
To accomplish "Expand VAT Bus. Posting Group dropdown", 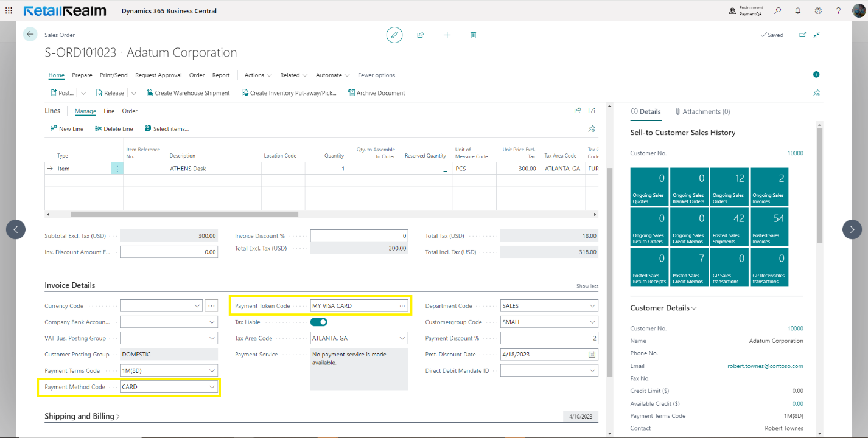I will pyautogui.click(x=212, y=338).
